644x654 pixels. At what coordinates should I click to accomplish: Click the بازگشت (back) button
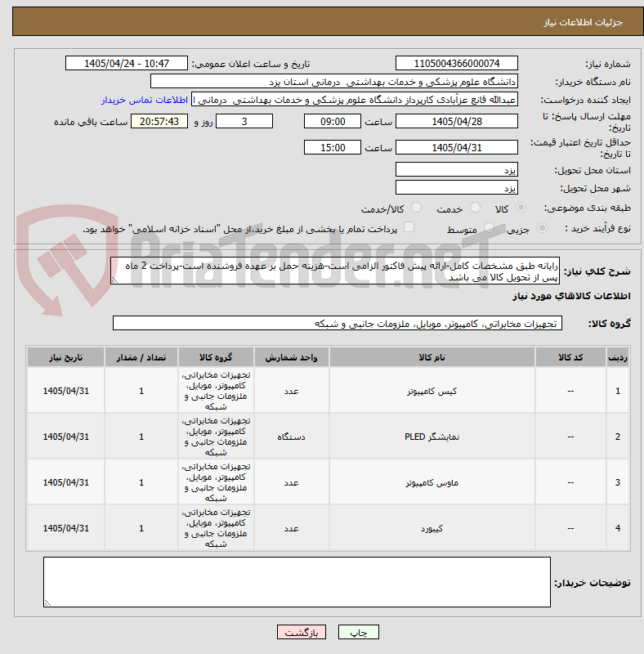[301, 632]
